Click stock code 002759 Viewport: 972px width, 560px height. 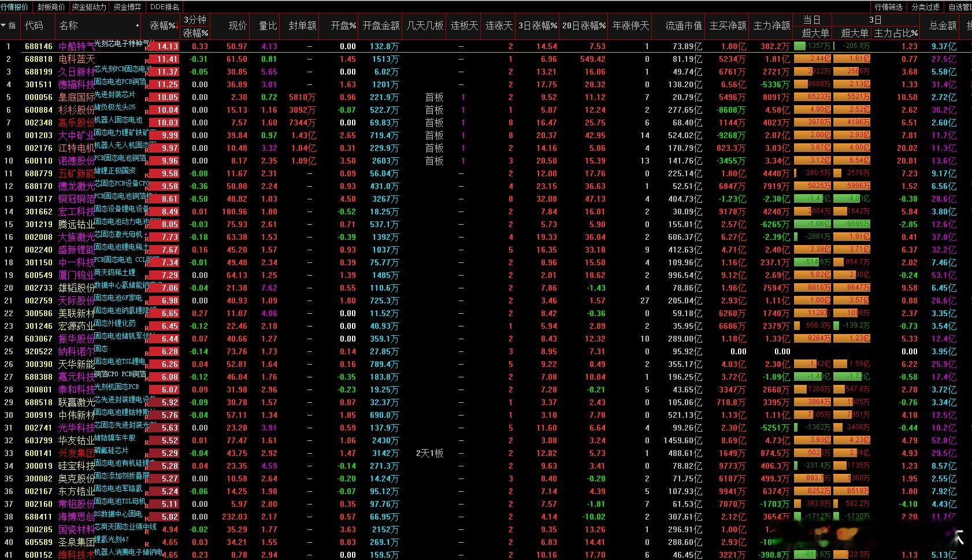(39, 301)
